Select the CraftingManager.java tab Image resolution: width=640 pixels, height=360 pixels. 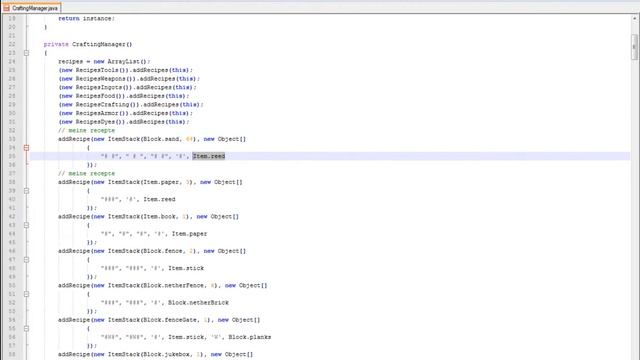[31, 8]
